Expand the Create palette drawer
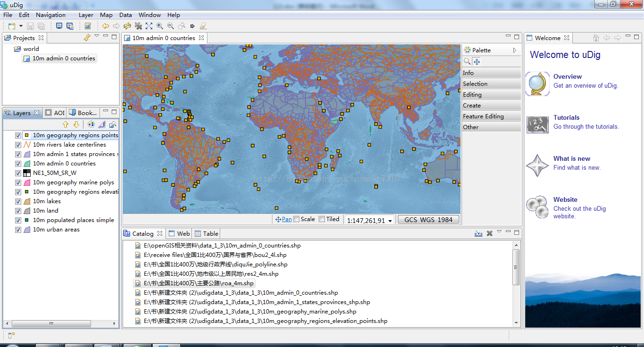The width and height of the screenshot is (644, 347). pos(491,105)
